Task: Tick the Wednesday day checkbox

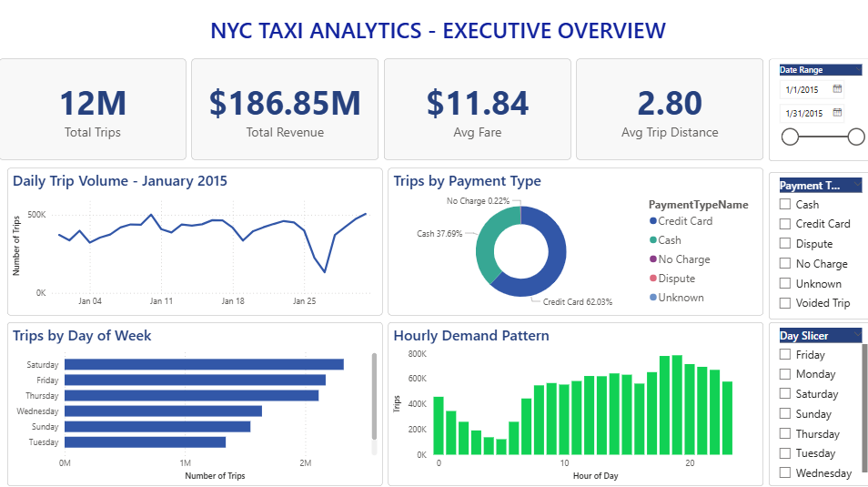Action: (785, 472)
